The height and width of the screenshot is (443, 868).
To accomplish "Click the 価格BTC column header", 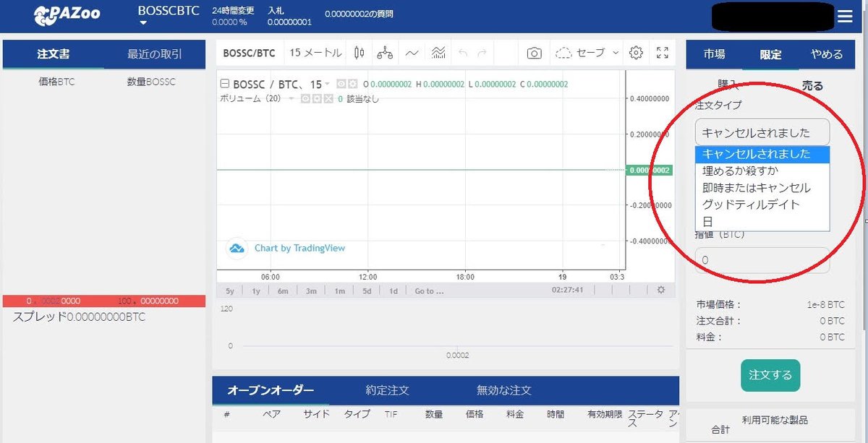I will click(56, 82).
